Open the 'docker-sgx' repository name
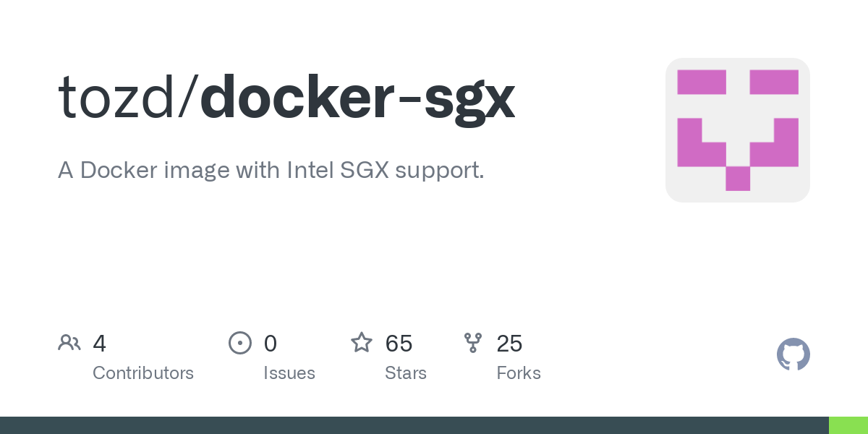This screenshot has height=434, width=868. click(358, 96)
